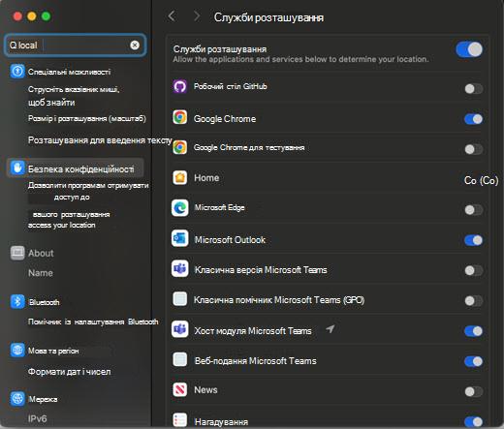The height and width of the screenshot is (429, 504).
Task: Click the Microsoft Edge app icon
Action: [x=180, y=208]
